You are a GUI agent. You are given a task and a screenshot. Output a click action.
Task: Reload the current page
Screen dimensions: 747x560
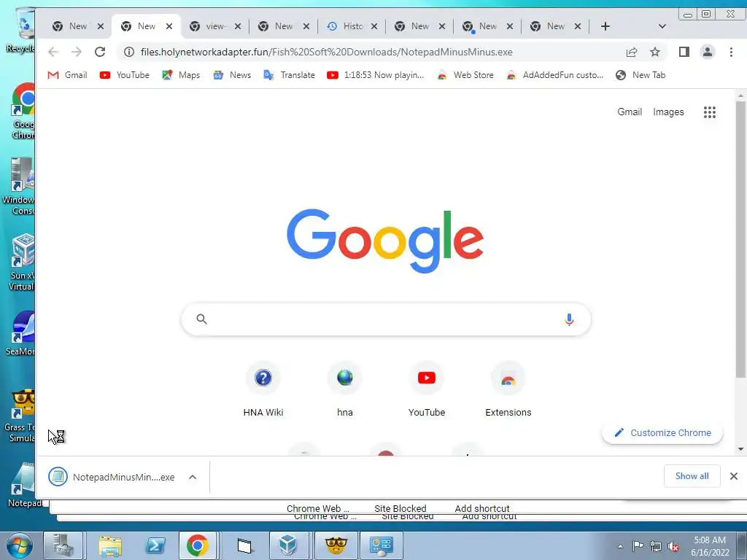click(x=99, y=52)
